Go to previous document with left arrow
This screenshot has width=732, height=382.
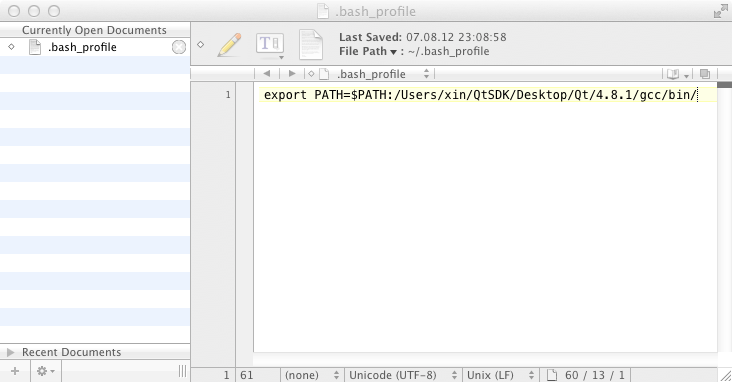(267, 73)
